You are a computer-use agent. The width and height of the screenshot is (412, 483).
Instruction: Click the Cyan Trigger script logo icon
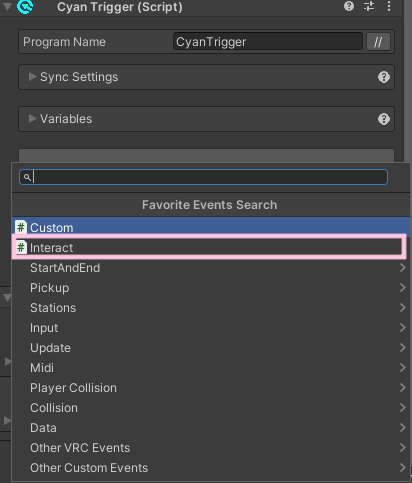point(25,6)
